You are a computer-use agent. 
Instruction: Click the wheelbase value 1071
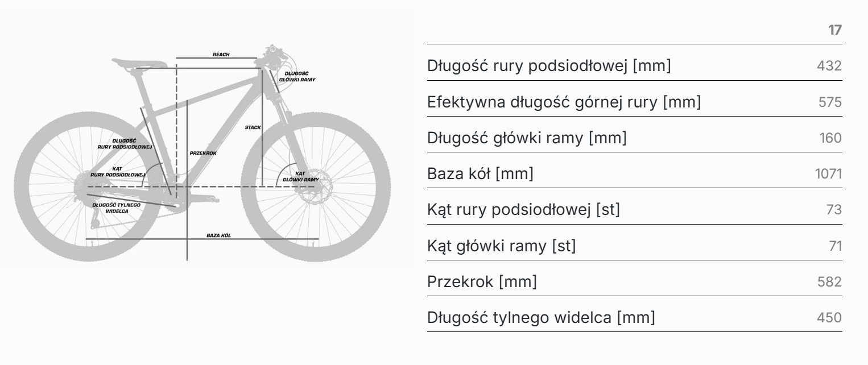828,175
